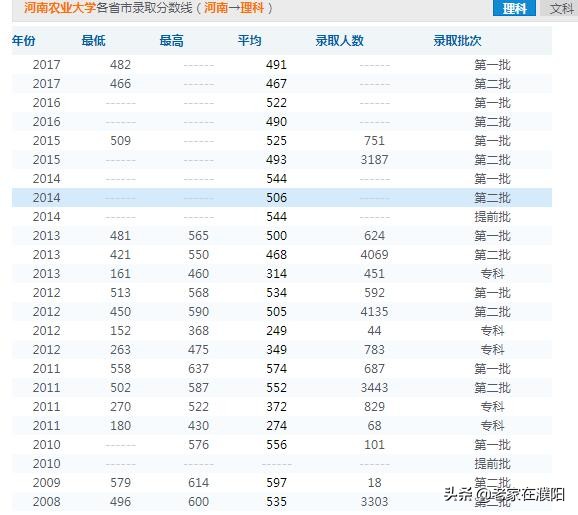The width and height of the screenshot is (578, 515).
Task: Select the average score 467 cell
Action: [x=276, y=84]
